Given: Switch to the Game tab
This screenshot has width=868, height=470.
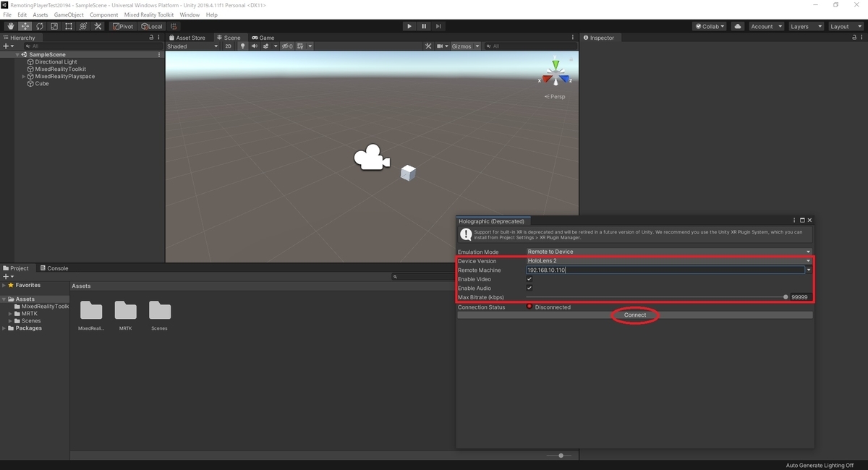Looking at the screenshot, I should [x=263, y=38].
